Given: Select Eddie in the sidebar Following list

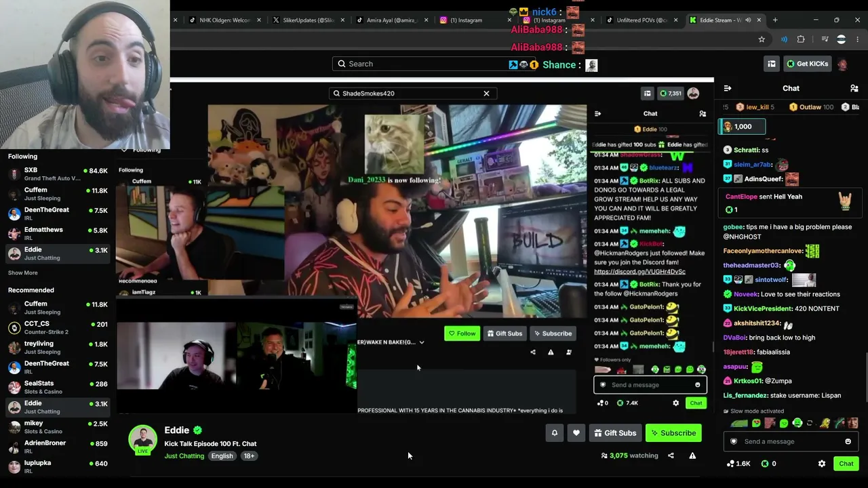Looking at the screenshot, I should coord(58,253).
